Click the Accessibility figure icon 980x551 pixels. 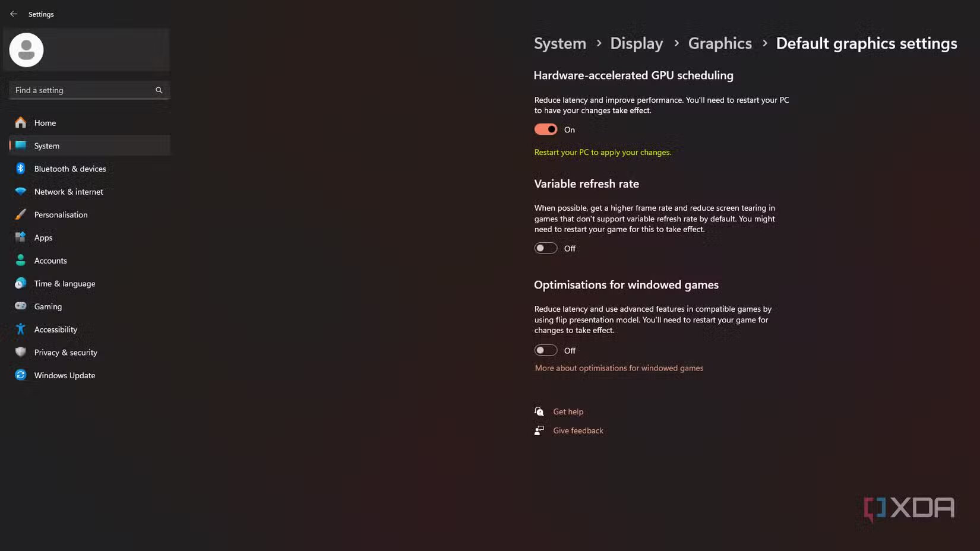[21, 329]
